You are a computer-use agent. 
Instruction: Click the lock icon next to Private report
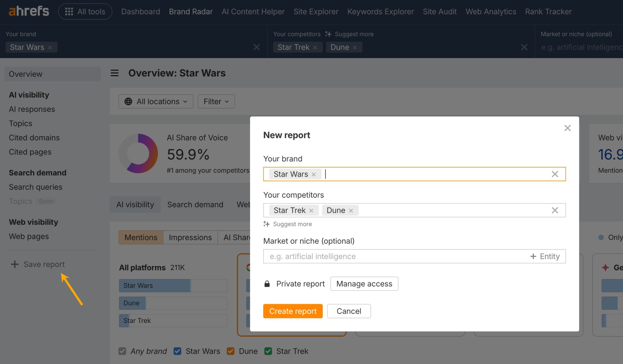(x=267, y=283)
